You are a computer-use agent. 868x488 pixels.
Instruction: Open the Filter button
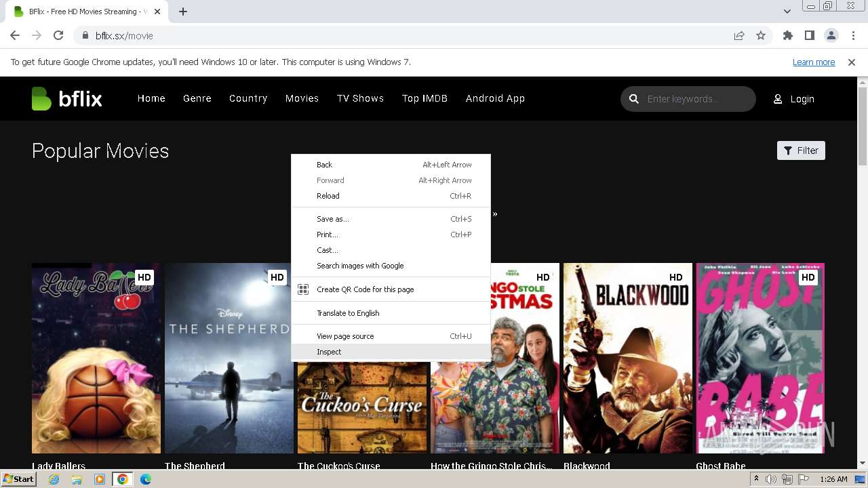click(x=801, y=150)
